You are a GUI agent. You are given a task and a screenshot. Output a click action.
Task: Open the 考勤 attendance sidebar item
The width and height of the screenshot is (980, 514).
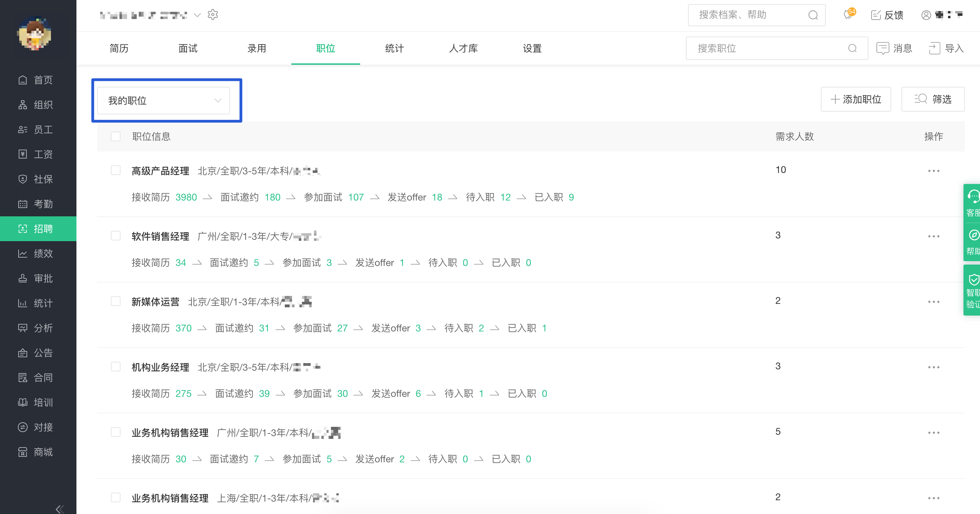coord(38,204)
